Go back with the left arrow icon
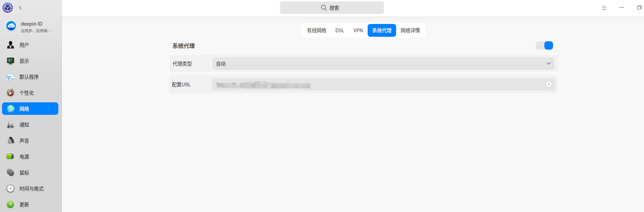This screenshot has width=644, height=212. pyautogui.click(x=20, y=8)
